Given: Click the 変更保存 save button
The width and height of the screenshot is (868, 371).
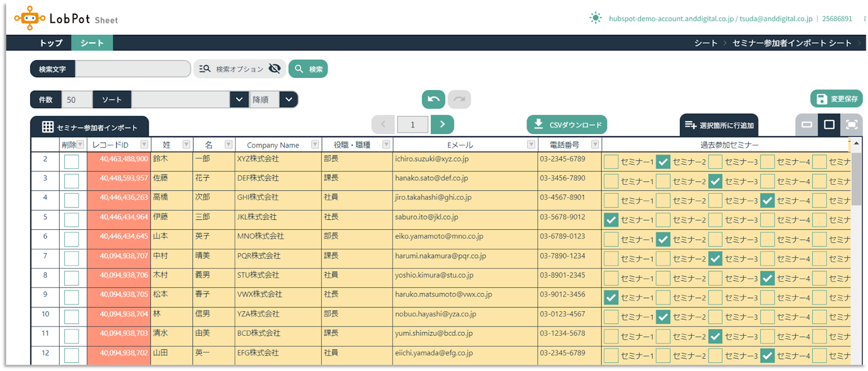Looking at the screenshot, I should click(837, 99).
